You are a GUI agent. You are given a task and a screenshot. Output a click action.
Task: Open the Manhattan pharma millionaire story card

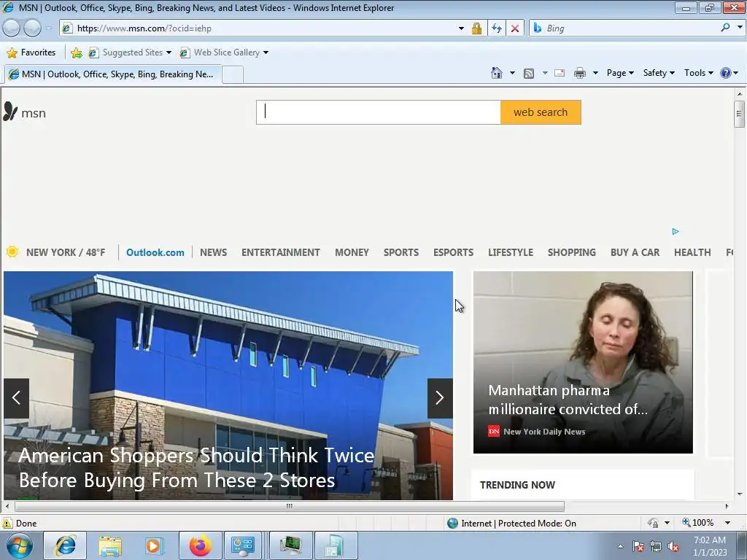583,362
